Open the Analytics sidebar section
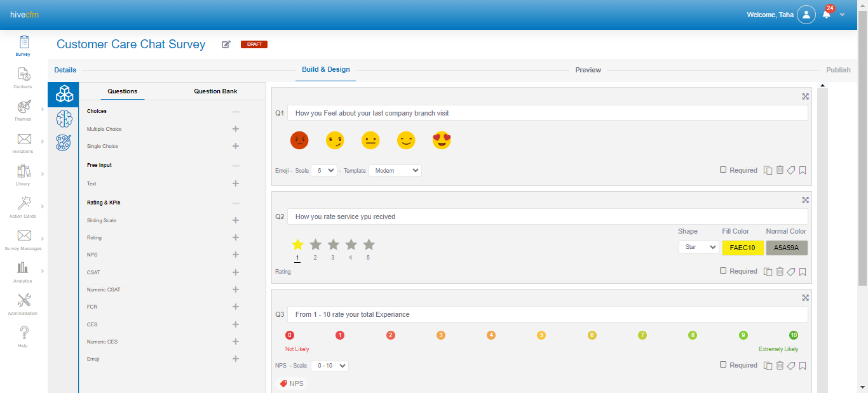868x393 pixels. [x=23, y=272]
